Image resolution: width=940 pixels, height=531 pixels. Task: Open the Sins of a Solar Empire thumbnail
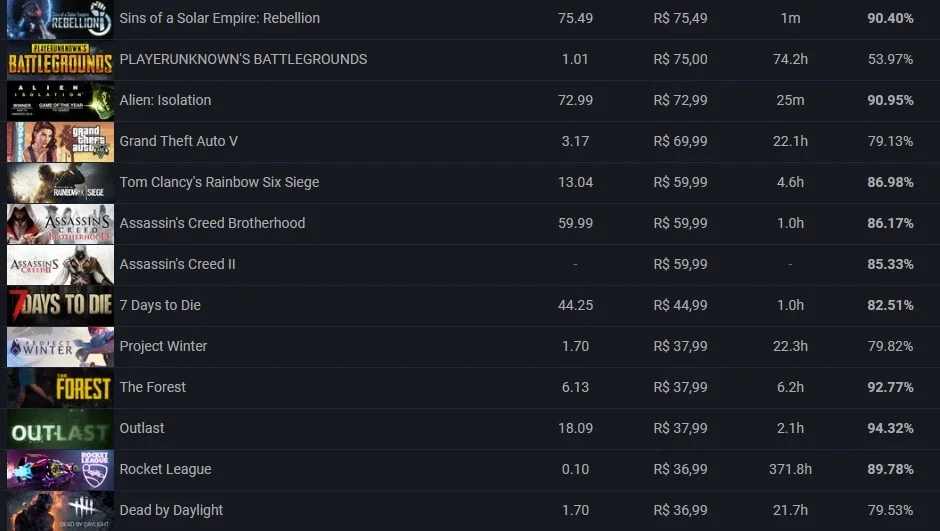coord(60,19)
